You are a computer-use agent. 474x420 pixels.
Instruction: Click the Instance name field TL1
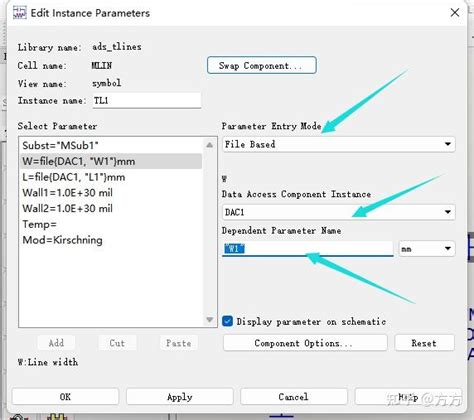coord(147,100)
